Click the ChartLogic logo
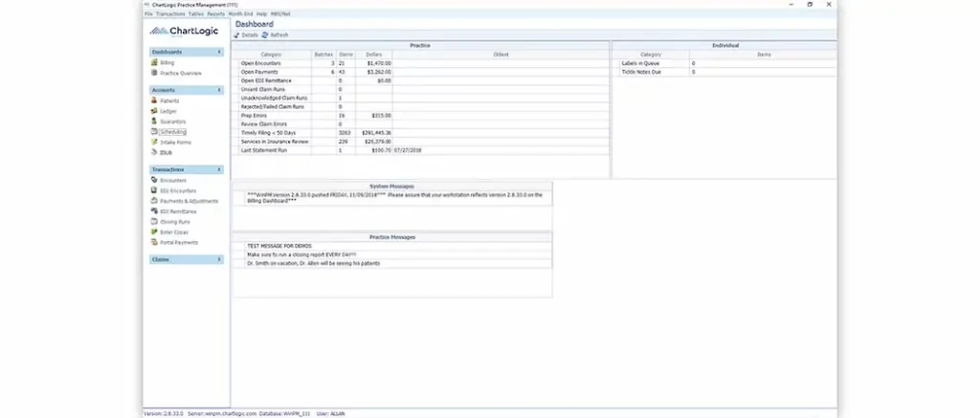 [184, 32]
